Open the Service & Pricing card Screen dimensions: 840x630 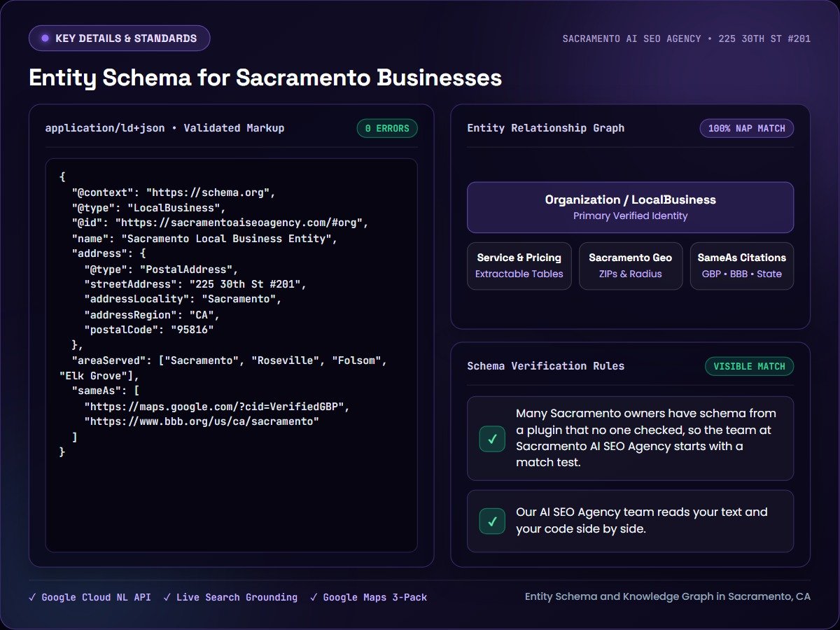[x=519, y=266]
